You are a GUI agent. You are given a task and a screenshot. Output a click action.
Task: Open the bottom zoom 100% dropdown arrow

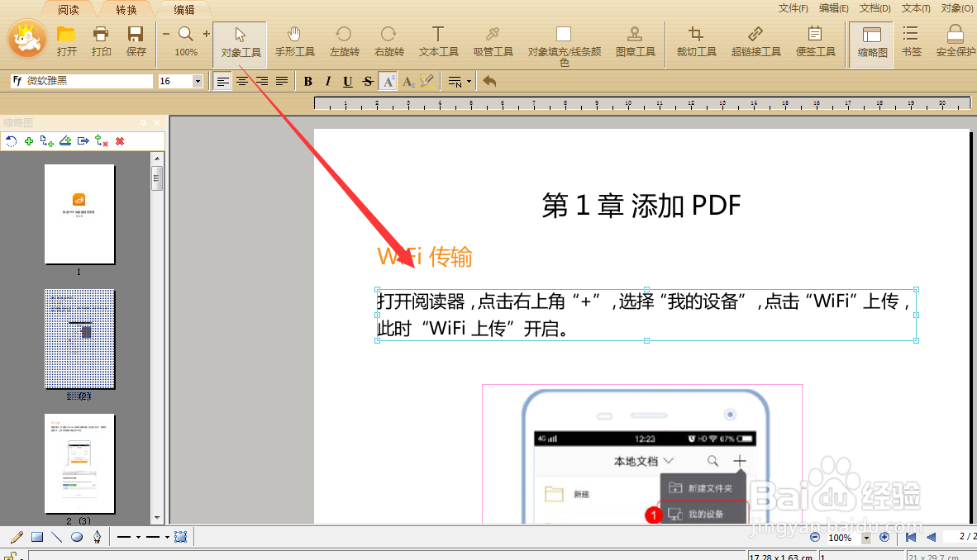pos(865,538)
